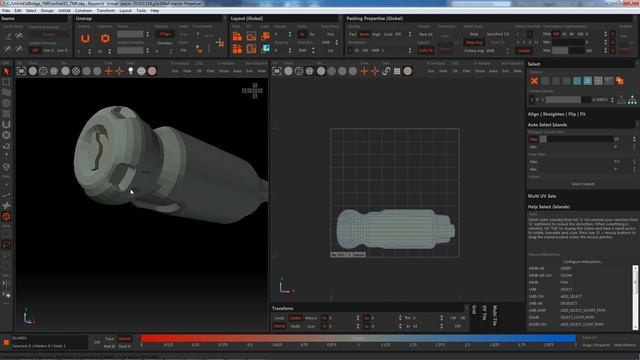Image resolution: width=640 pixels, height=360 pixels.
Task: Open the Files menu
Action: 6,11
